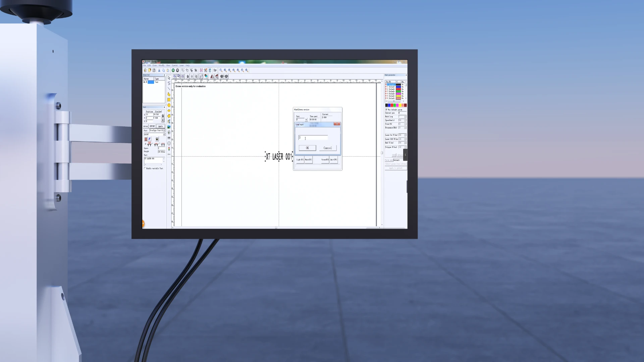This screenshot has height=362, width=644.
Task: Click the hatch H toolbar icon
Action: (x=201, y=70)
